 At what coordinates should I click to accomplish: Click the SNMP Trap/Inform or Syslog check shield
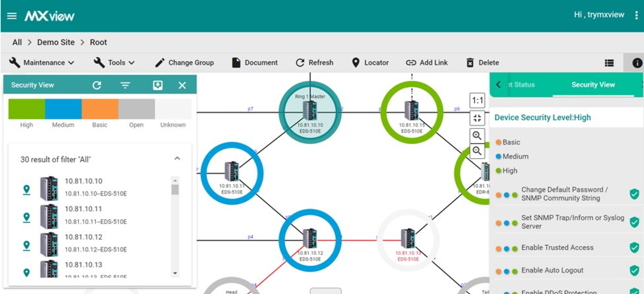(634, 222)
